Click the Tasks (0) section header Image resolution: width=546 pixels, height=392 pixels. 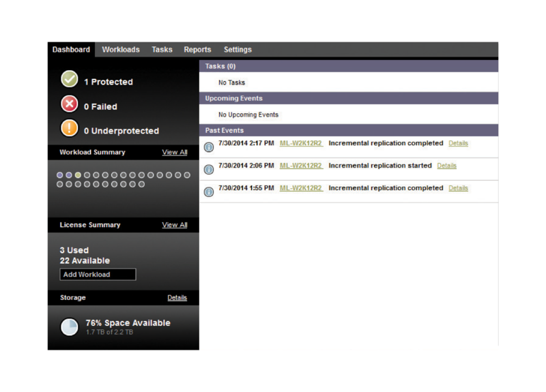[x=349, y=66]
